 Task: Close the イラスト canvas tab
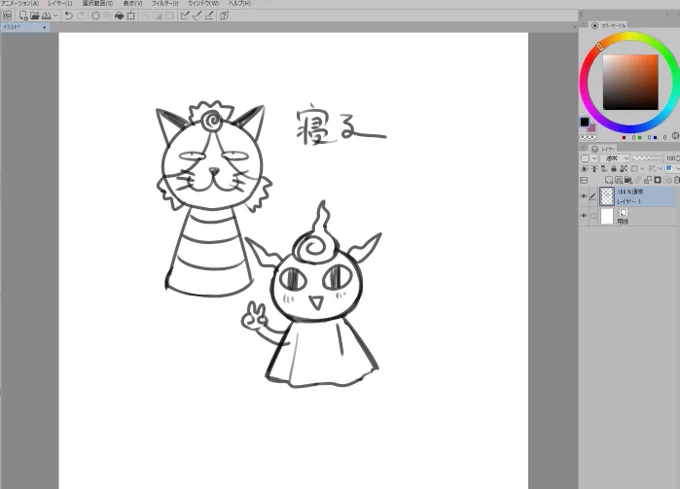[45, 27]
